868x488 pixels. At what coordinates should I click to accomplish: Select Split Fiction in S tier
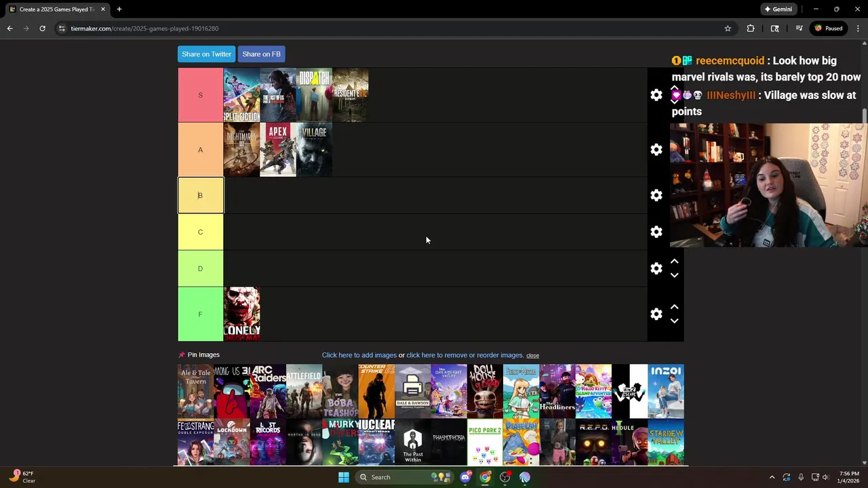point(241,95)
